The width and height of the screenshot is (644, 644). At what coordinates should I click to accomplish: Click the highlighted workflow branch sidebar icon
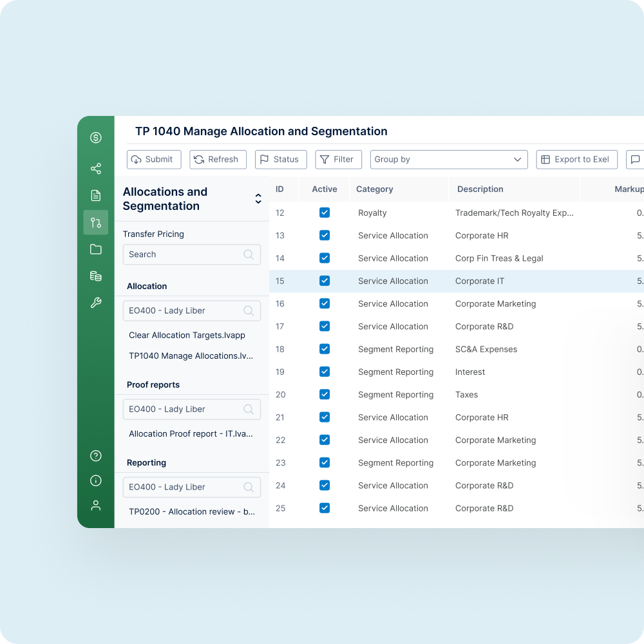click(96, 222)
